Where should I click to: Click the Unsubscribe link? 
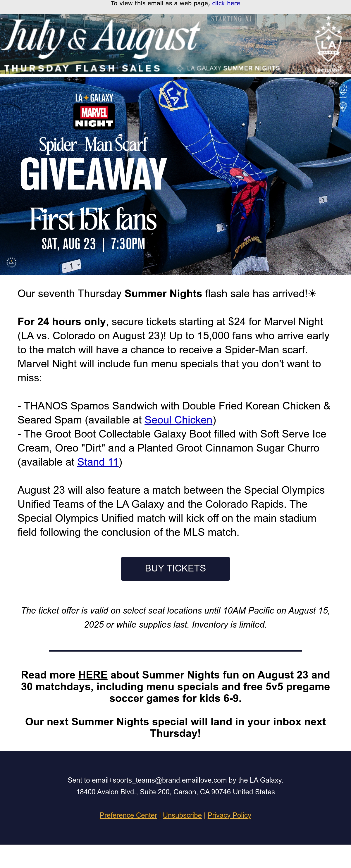tap(182, 815)
